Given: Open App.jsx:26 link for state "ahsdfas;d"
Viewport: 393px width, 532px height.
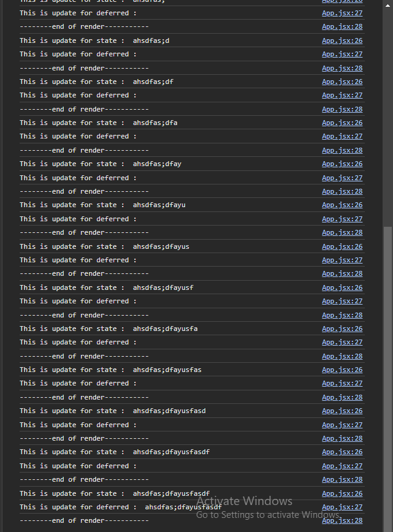Looking at the screenshot, I should tap(342, 40).
